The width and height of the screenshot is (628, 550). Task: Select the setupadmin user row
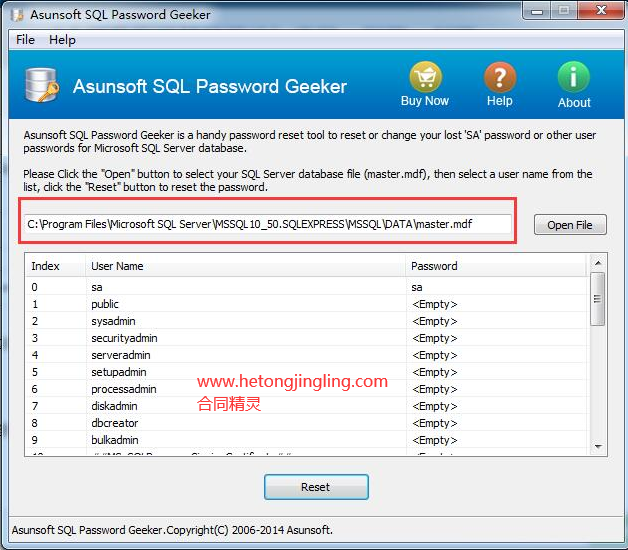point(306,372)
